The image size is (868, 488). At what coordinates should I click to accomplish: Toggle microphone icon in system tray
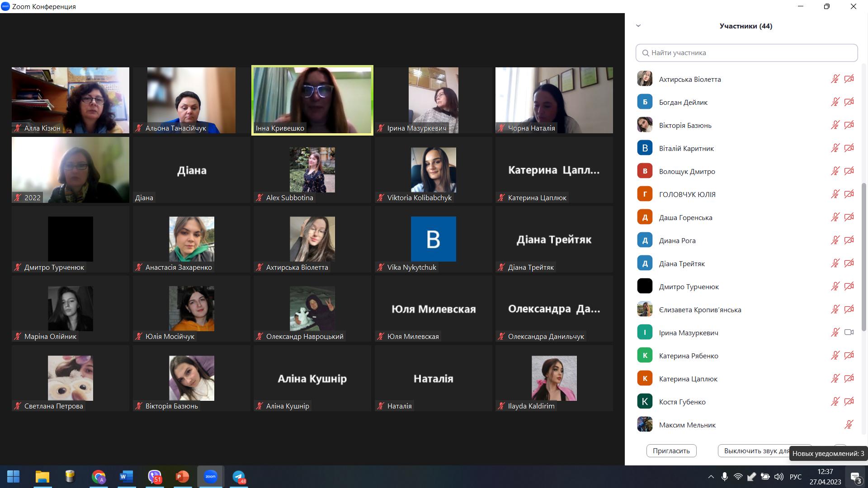724,477
